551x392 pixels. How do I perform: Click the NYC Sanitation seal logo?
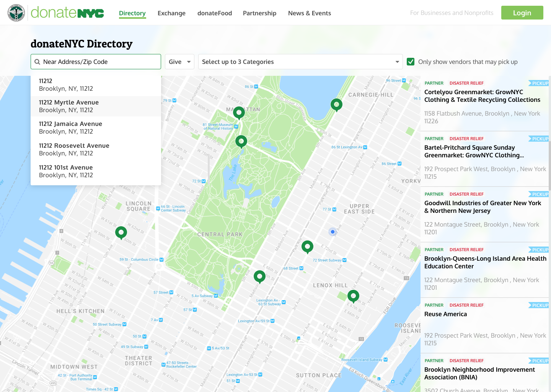(16, 13)
